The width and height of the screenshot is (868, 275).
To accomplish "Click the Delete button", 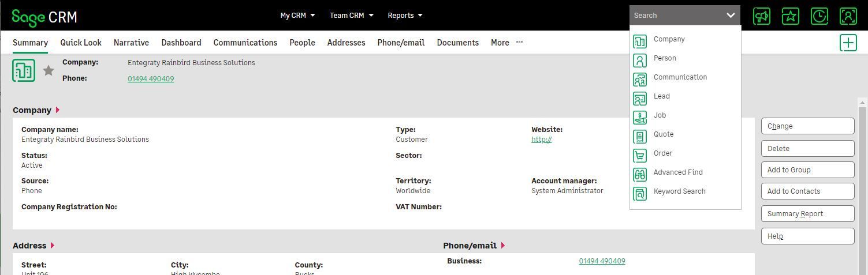I will point(807,148).
